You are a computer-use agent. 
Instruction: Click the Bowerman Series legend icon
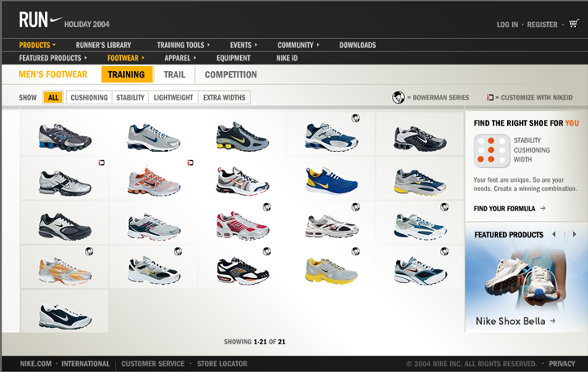pos(399,97)
